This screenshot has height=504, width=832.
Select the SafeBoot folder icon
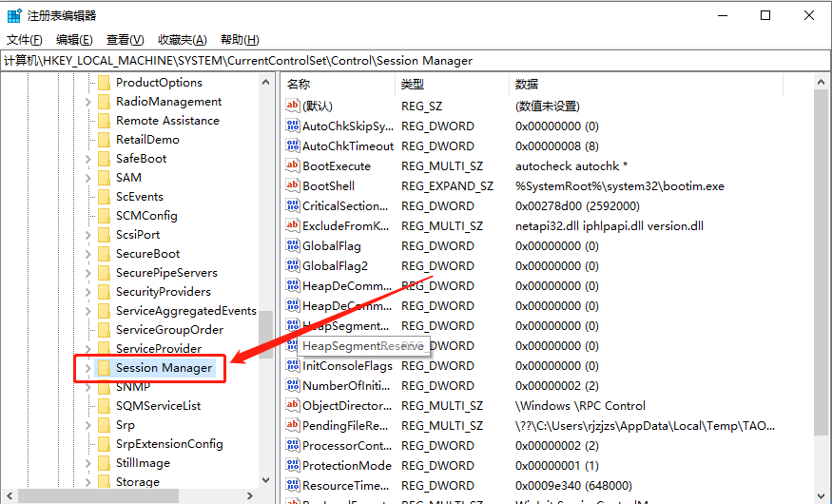pyautogui.click(x=104, y=159)
